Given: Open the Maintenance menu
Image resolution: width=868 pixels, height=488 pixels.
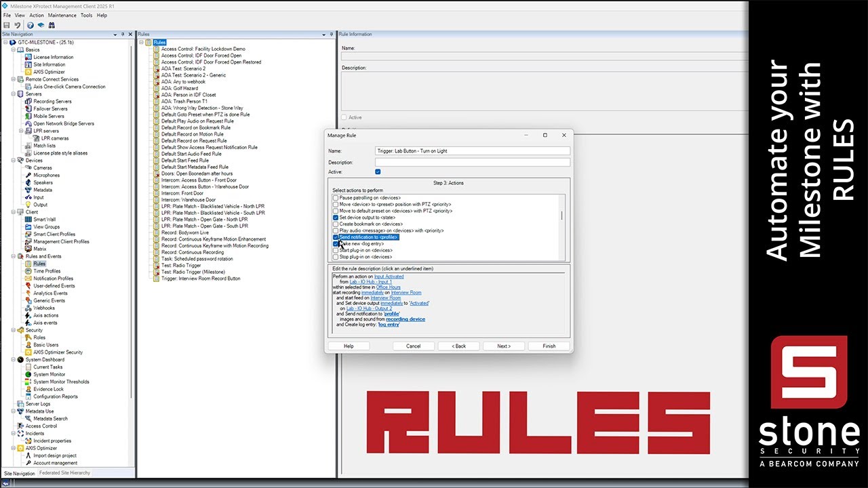Looking at the screenshot, I should pyautogui.click(x=62, y=15).
